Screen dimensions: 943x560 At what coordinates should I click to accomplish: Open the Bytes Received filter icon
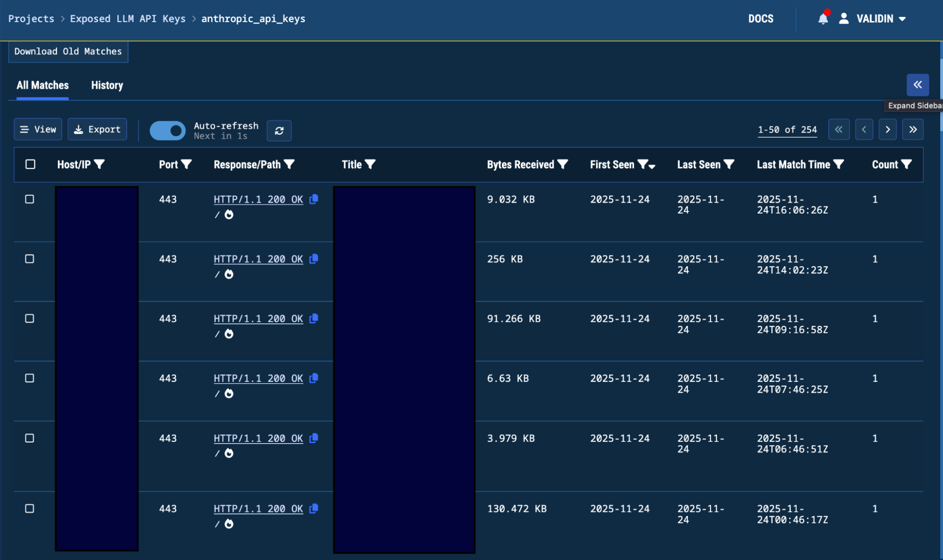pyautogui.click(x=562, y=165)
